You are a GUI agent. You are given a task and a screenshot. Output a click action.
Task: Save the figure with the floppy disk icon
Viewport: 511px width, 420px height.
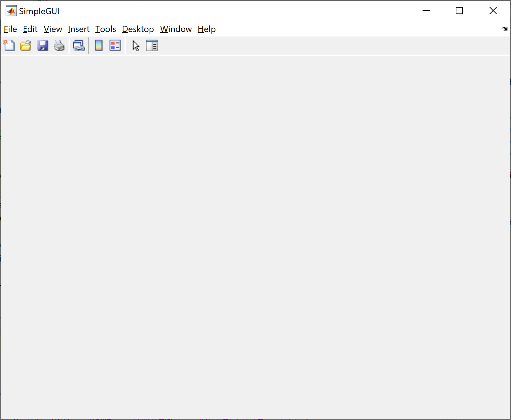43,46
